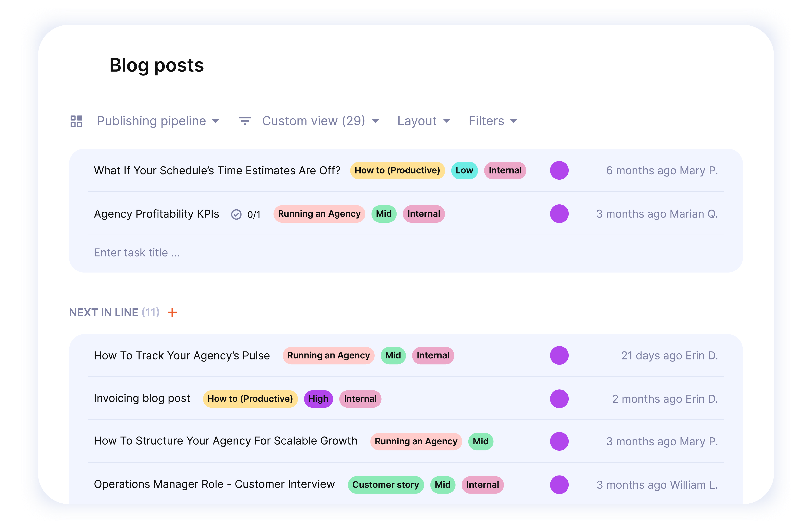Click '3 months ago William L.' timestamp
This screenshot has width=812, height=528.
657,485
